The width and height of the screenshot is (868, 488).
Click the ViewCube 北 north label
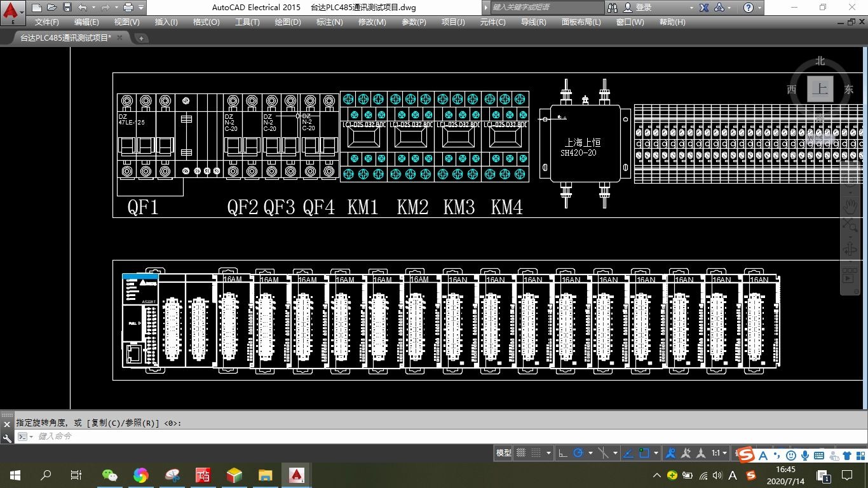pos(820,61)
